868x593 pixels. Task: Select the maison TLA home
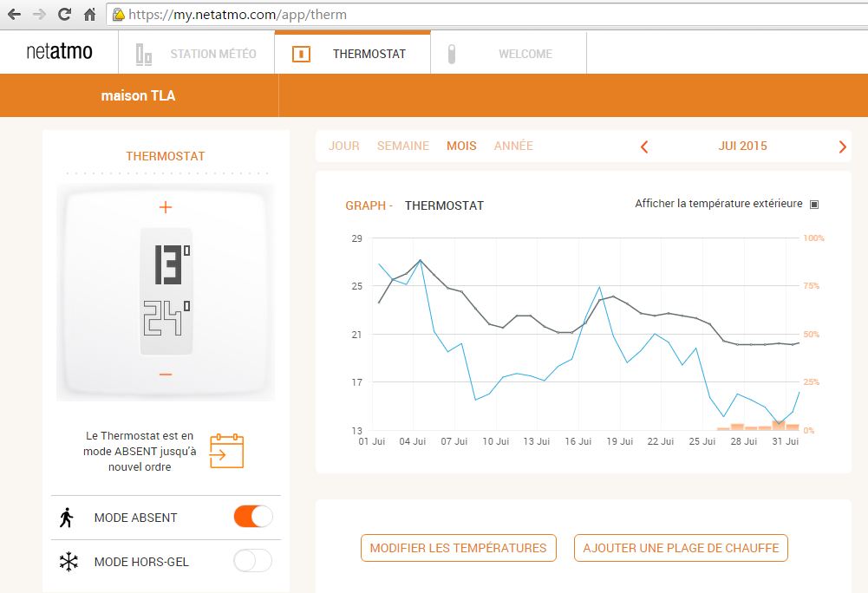click(139, 95)
